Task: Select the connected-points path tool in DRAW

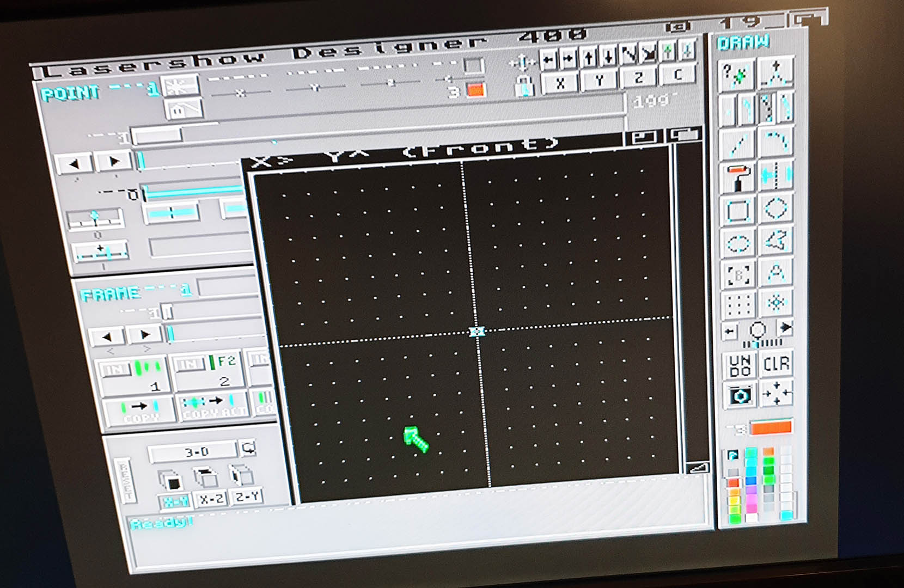Action: 775,73
